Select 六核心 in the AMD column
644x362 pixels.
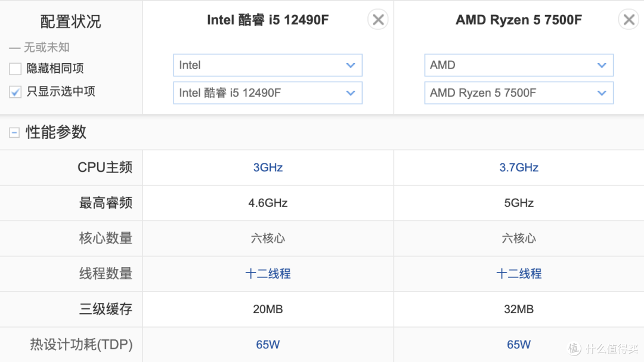coord(519,239)
